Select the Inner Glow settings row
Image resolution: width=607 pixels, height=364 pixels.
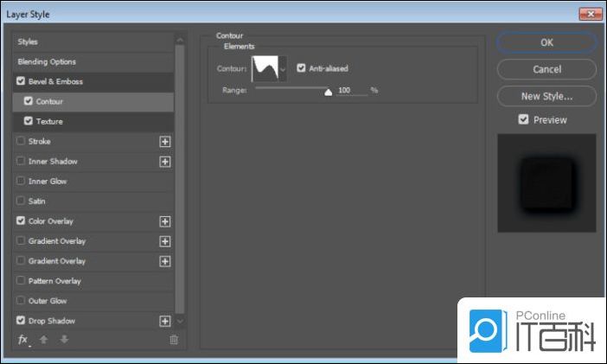pos(93,182)
